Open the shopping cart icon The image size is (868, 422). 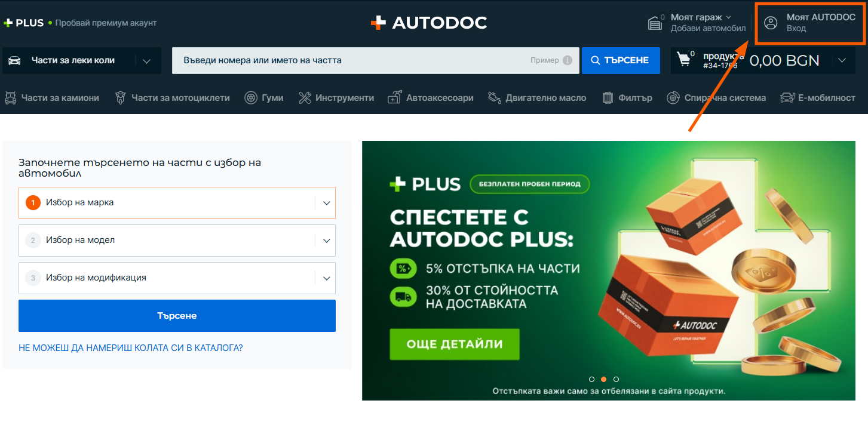(683, 60)
